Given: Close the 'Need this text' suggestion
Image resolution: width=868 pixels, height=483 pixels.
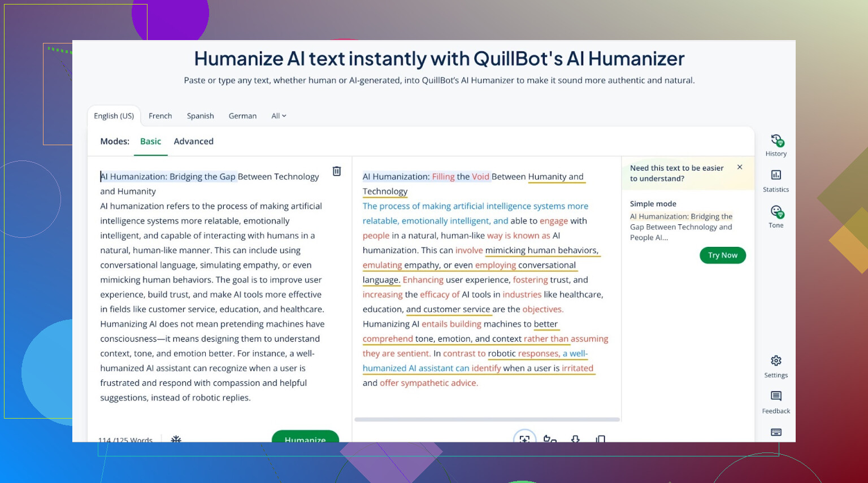Looking at the screenshot, I should pyautogui.click(x=740, y=167).
